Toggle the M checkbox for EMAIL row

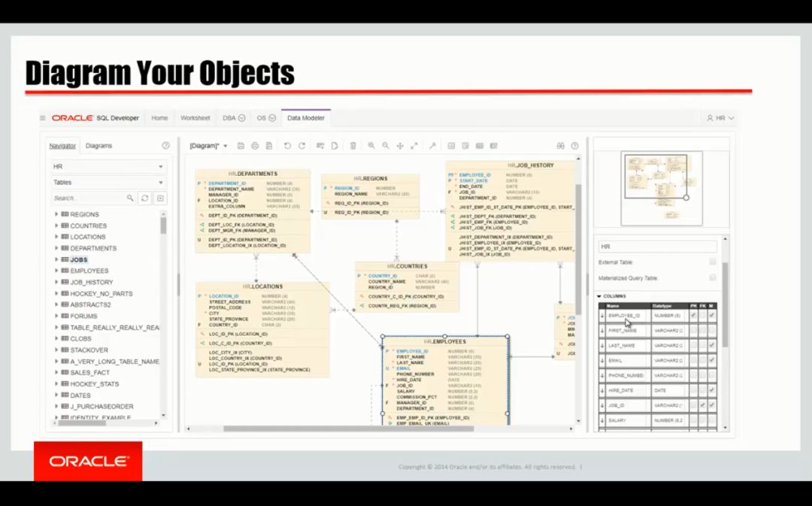712,360
